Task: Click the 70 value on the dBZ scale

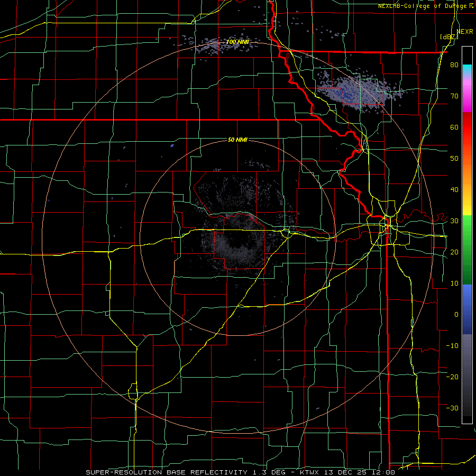Action: pyautogui.click(x=454, y=96)
